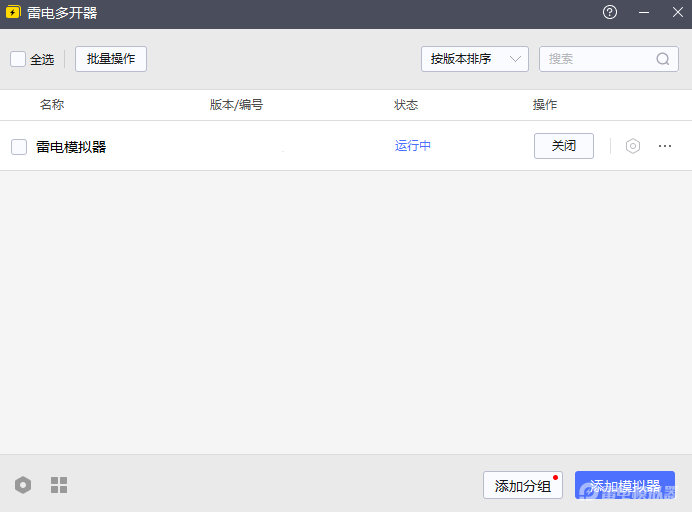Image resolution: width=692 pixels, height=512 pixels.
Task: Click the 版本/编号 column header
Action: (236, 105)
